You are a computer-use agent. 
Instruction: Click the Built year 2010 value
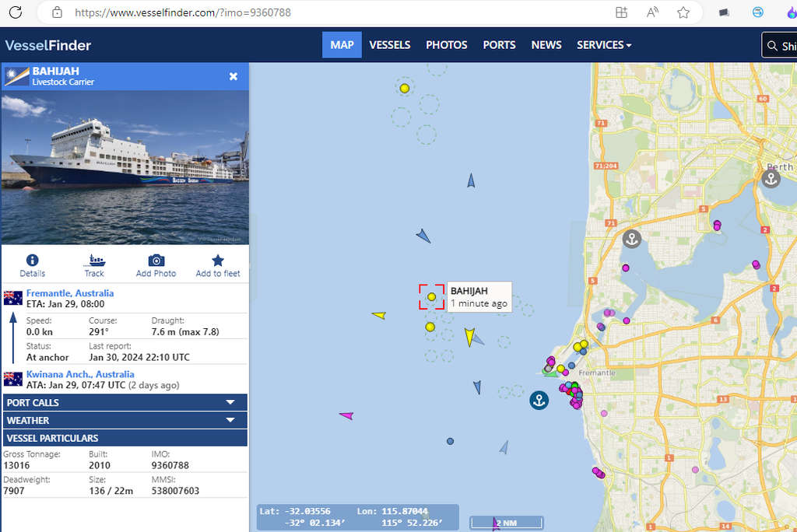[x=99, y=465]
